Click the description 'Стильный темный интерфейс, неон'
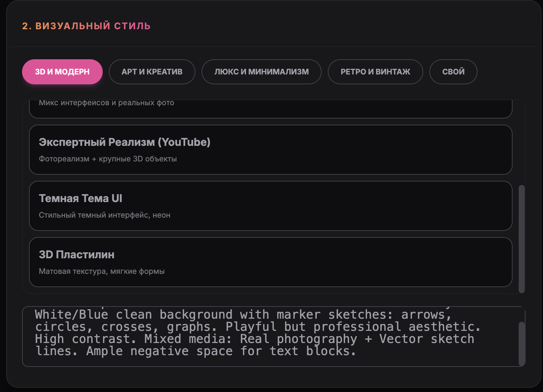The image size is (543, 392). pos(105,215)
